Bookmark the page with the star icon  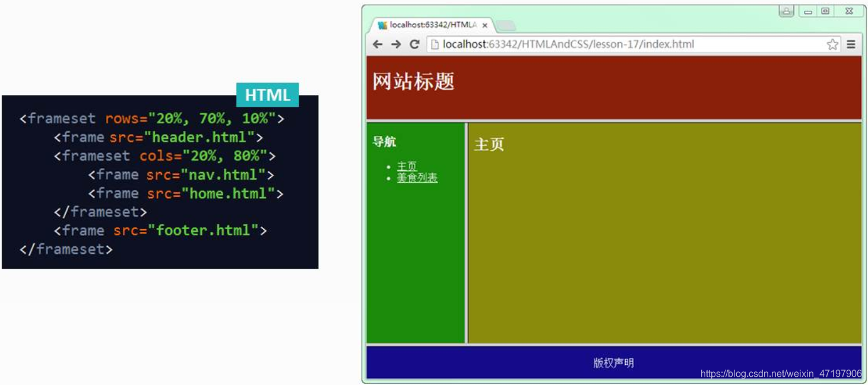pyautogui.click(x=832, y=44)
